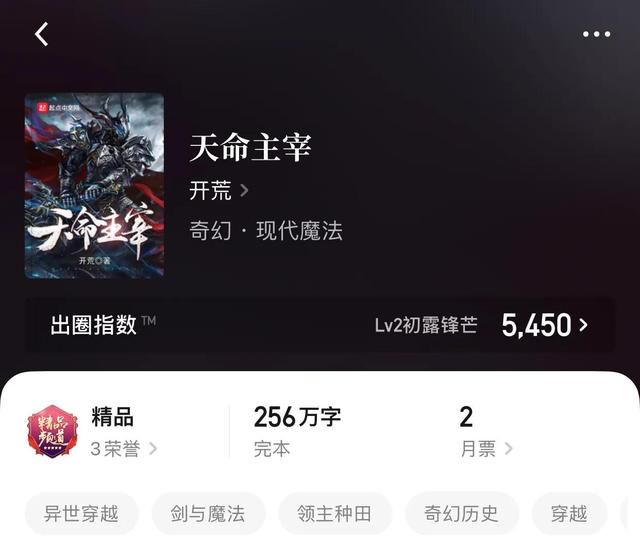
Task: Tap the back arrow icon
Action: [x=41, y=34]
